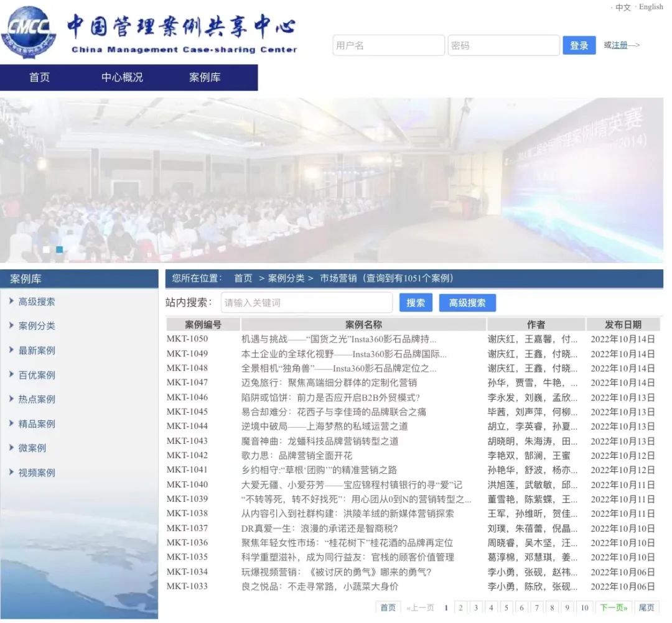Switch language to English

pos(651,7)
